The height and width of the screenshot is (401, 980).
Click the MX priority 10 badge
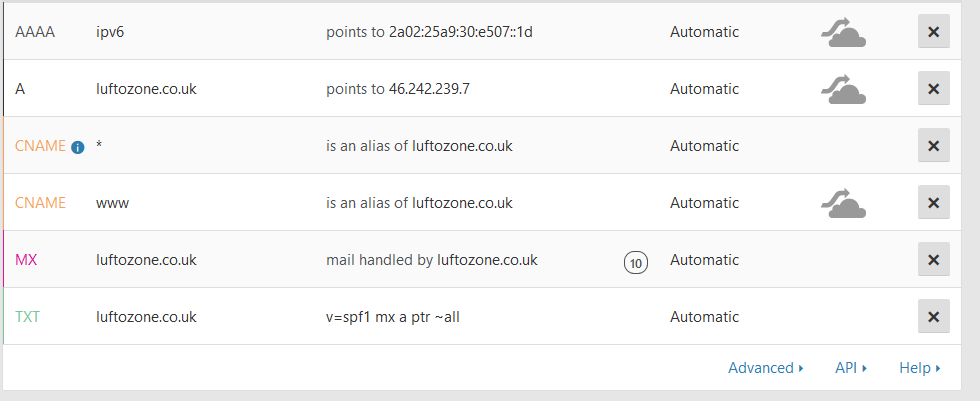point(635,262)
